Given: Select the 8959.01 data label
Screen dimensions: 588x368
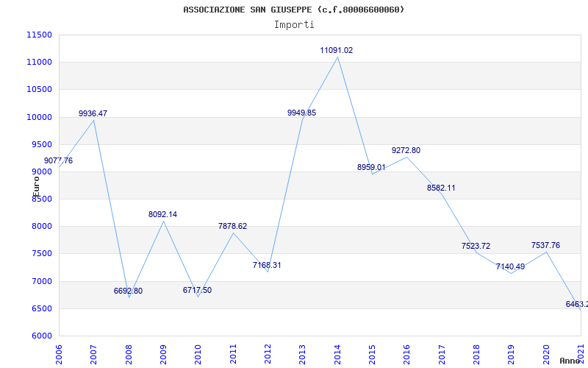Looking at the screenshot, I should (x=371, y=168).
